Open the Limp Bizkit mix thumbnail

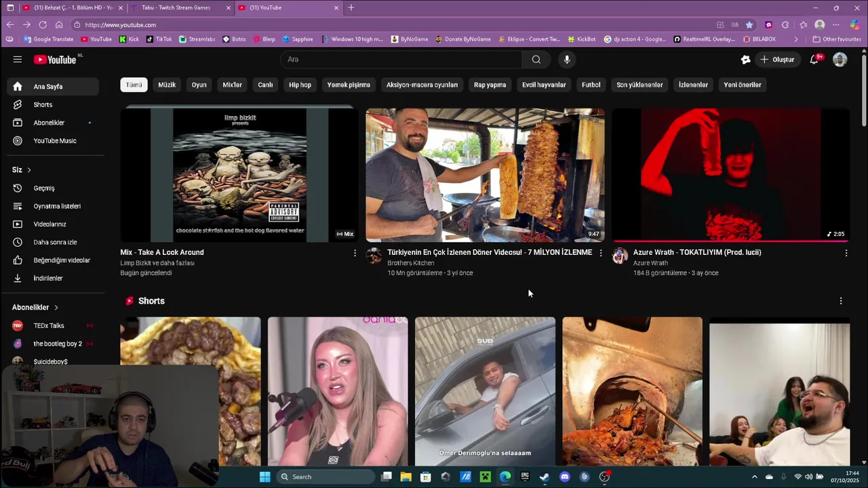[x=239, y=175]
